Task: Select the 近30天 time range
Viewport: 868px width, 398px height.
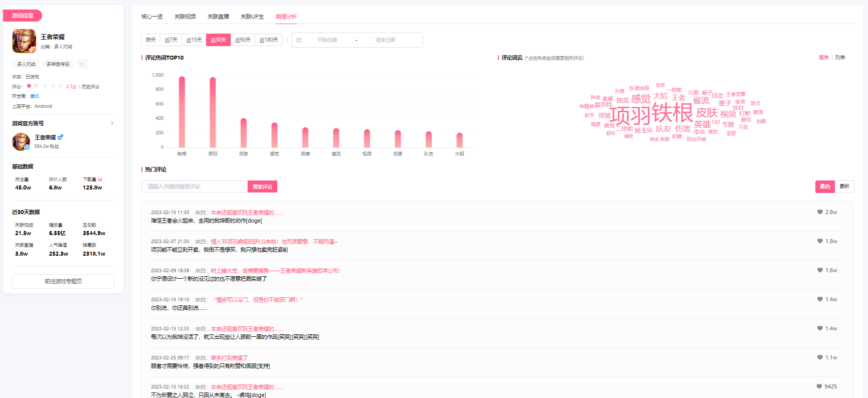Action: pyautogui.click(x=218, y=40)
